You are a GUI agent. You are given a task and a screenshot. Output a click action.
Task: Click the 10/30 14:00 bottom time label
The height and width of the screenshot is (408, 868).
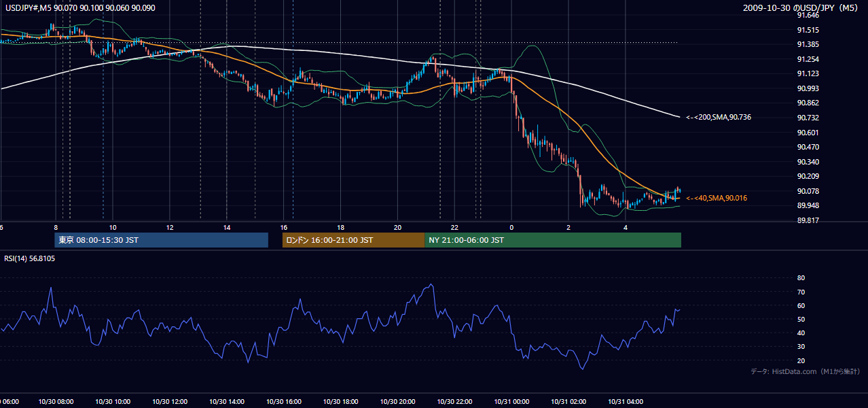coord(226,402)
